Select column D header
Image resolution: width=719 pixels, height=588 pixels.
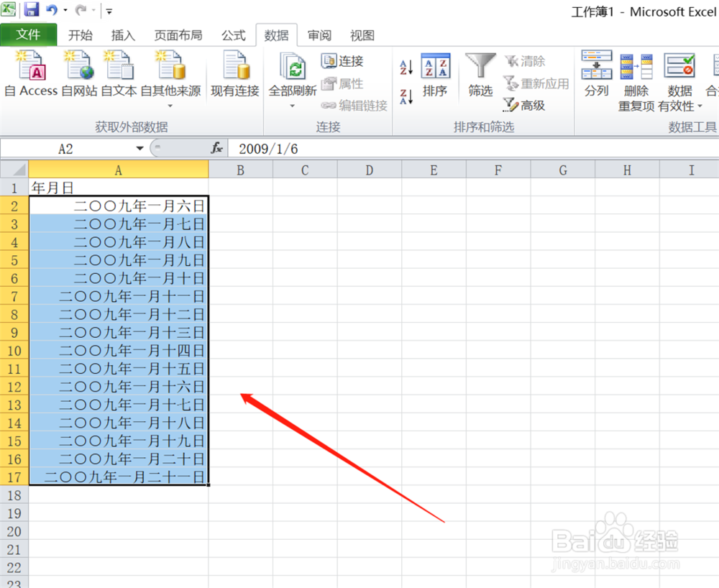click(x=369, y=170)
